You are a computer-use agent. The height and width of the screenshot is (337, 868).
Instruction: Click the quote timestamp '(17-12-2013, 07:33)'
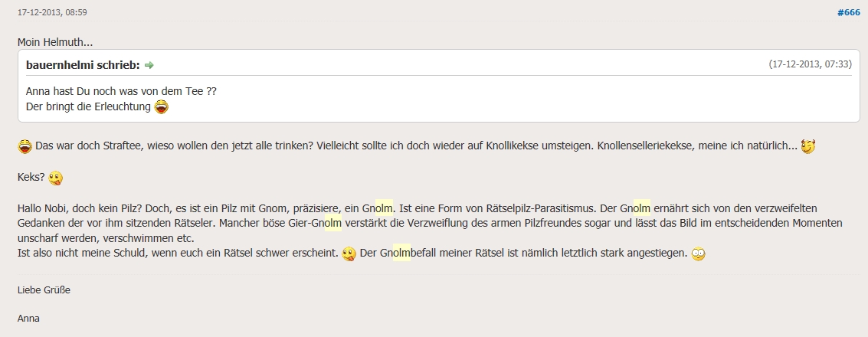810,64
